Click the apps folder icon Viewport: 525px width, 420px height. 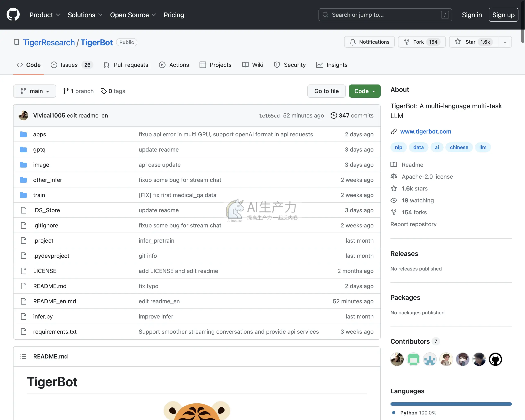[23, 134]
